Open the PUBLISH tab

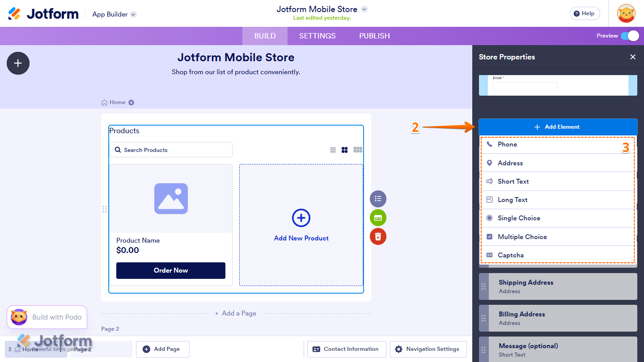pos(374,36)
